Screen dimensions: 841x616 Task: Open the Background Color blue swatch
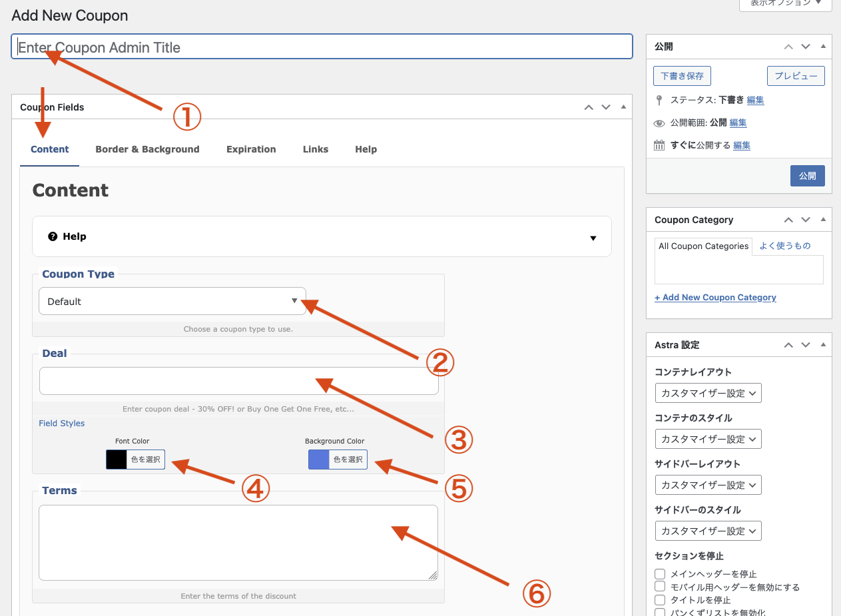pos(319,460)
